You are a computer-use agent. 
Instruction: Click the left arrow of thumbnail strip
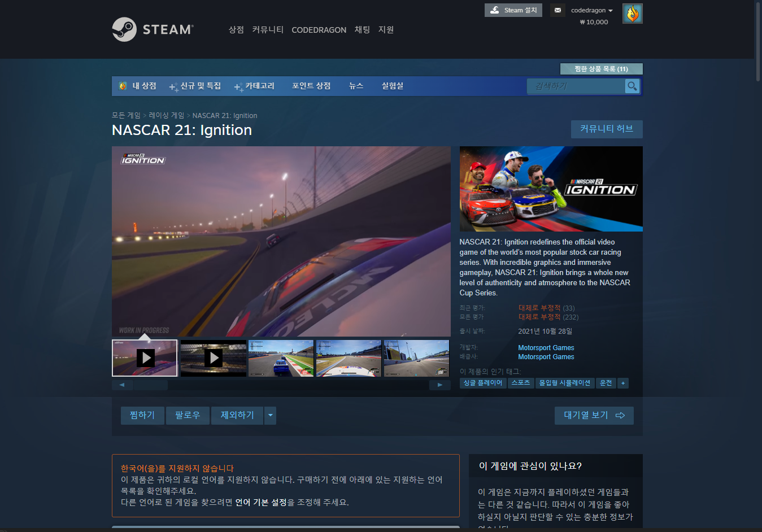tap(122, 385)
